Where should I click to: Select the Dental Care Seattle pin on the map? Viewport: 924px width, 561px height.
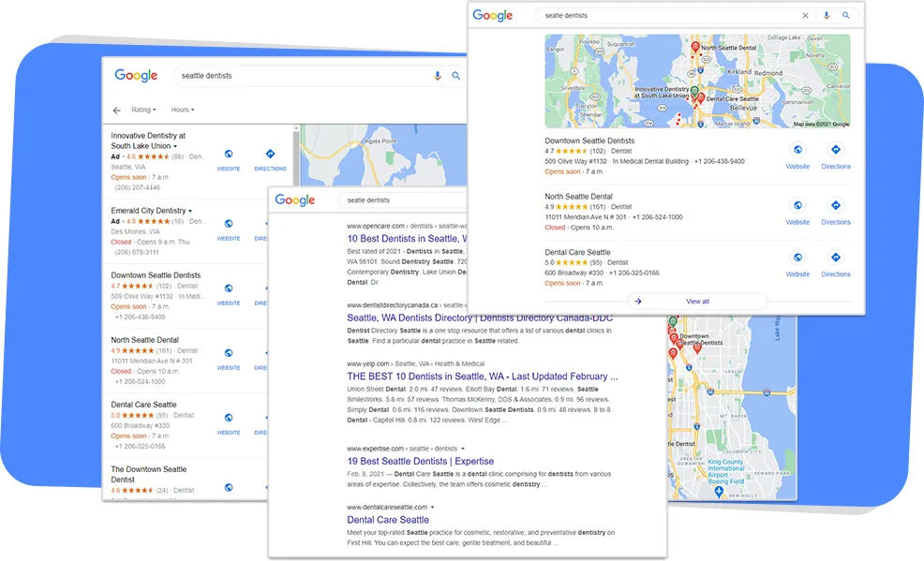click(701, 97)
